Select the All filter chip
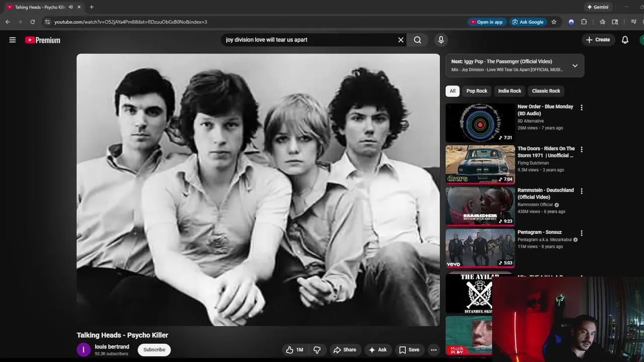The image size is (644, 362). point(452,91)
